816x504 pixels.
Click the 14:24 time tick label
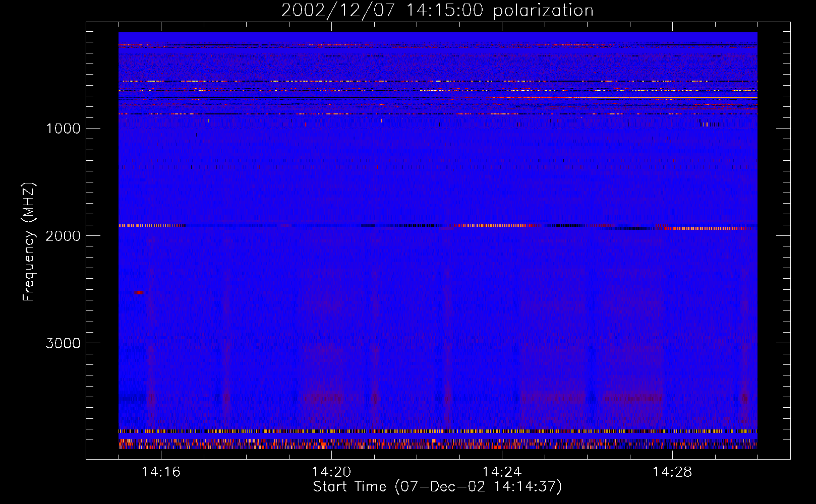pyautogui.click(x=502, y=472)
